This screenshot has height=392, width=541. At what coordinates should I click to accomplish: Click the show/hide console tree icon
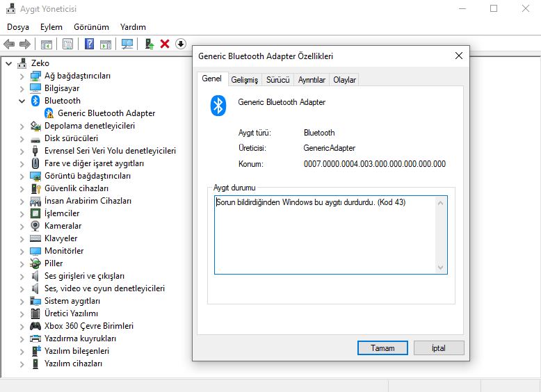pyautogui.click(x=46, y=44)
